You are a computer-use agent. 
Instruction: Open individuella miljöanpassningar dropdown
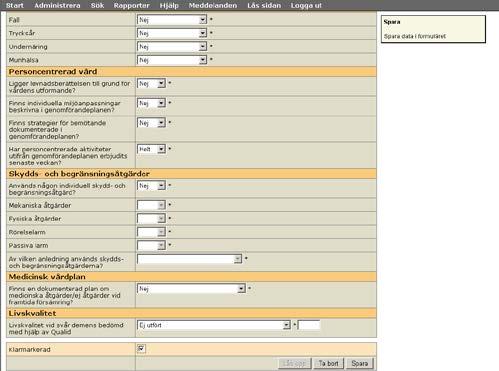click(151, 103)
